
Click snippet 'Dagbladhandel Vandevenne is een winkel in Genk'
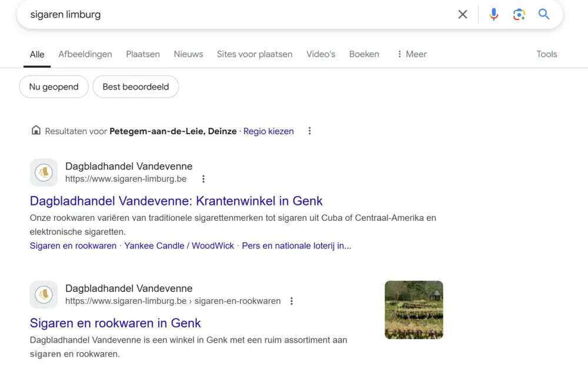[129, 340]
